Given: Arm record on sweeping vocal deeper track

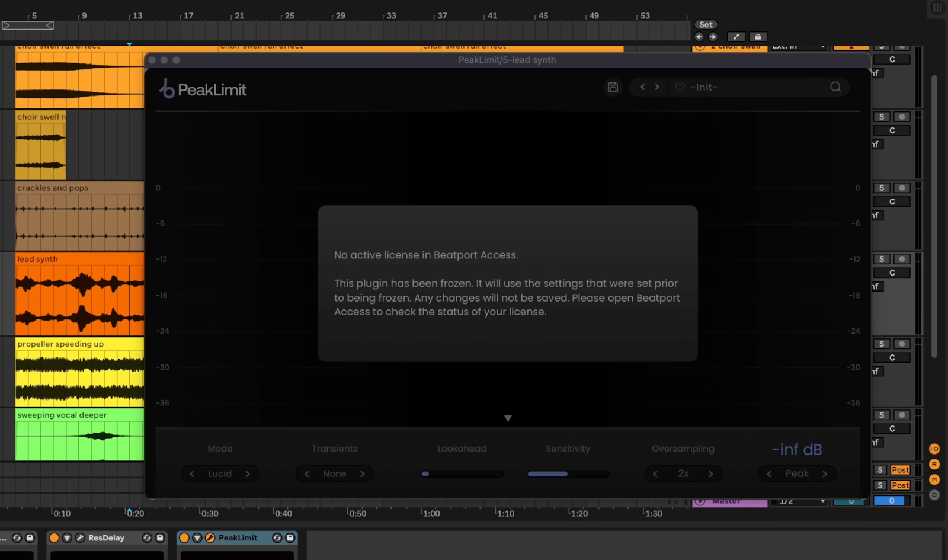Looking at the screenshot, I should (902, 415).
